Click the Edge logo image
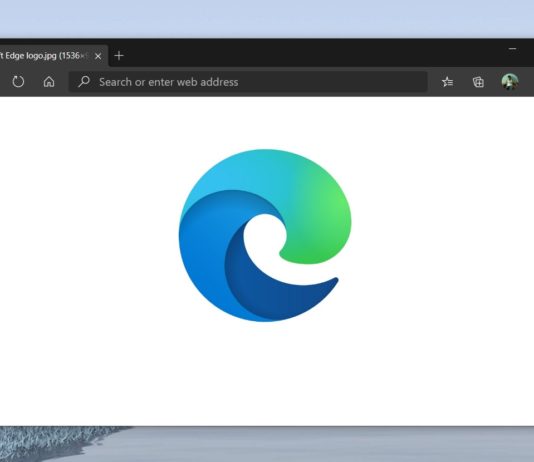This screenshot has width=534, height=462. (265, 235)
